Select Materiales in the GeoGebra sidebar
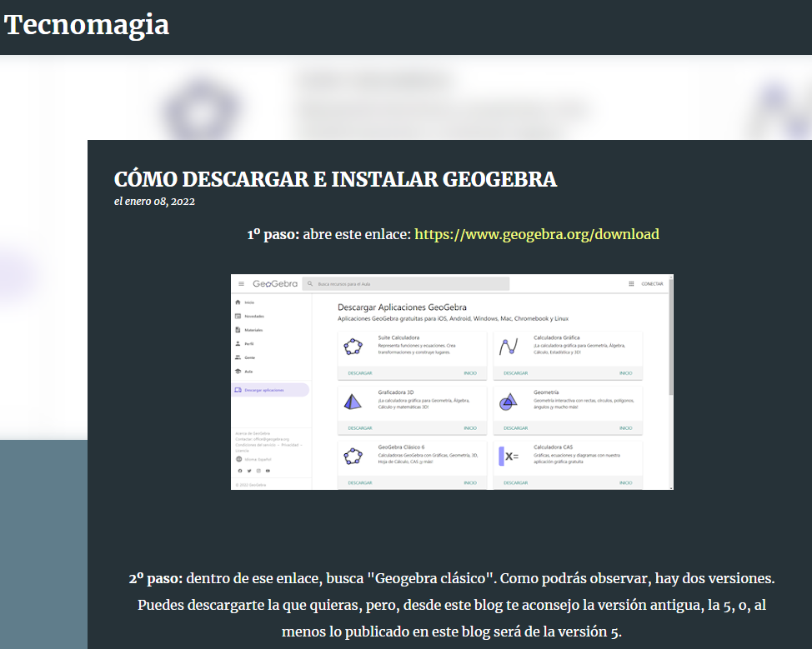 [x=253, y=330]
